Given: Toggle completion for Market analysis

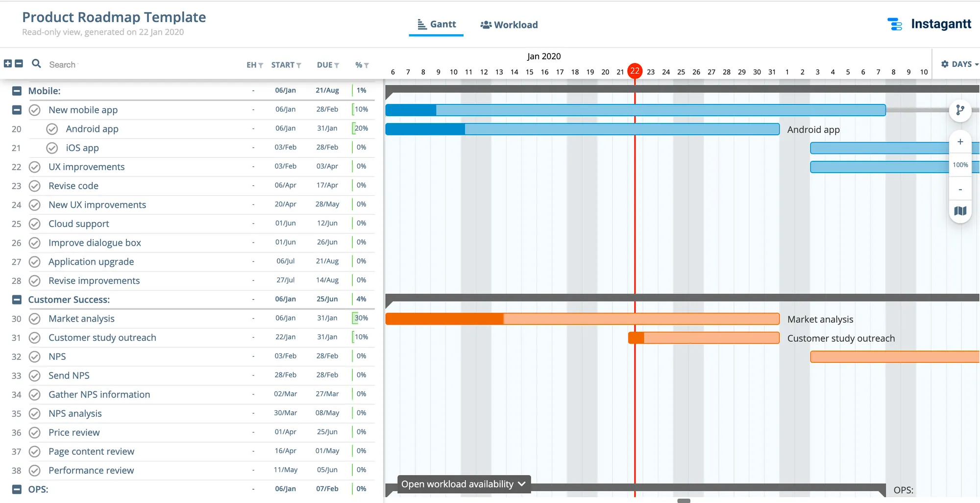Looking at the screenshot, I should click(x=34, y=318).
